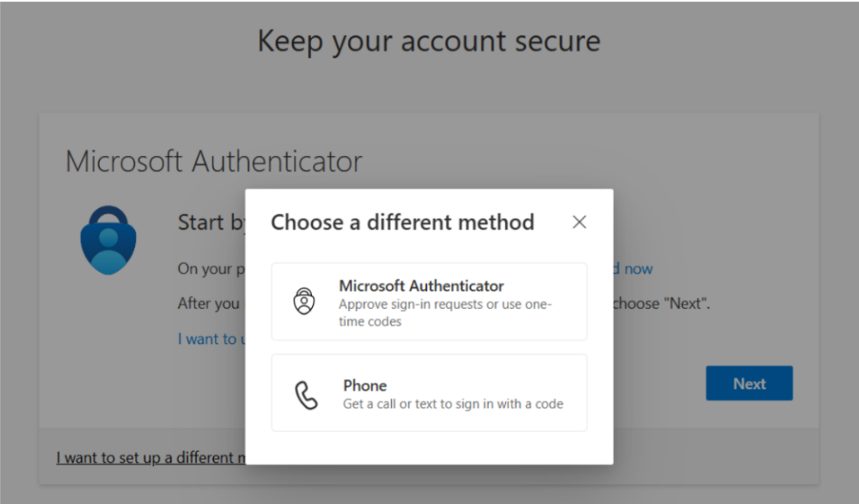Open the Download now link
Image resolution: width=859 pixels, height=504 pixels.
(632, 268)
